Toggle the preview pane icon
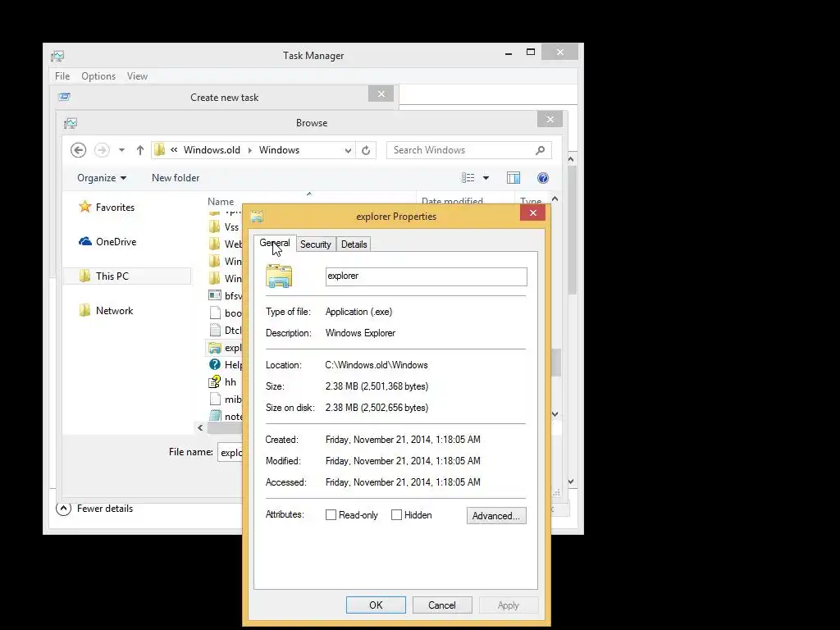This screenshot has height=630, width=840. [x=514, y=178]
